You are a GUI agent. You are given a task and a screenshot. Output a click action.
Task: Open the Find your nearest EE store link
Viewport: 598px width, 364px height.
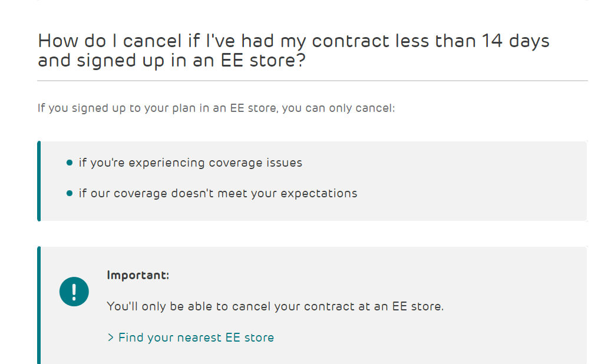tap(196, 337)
